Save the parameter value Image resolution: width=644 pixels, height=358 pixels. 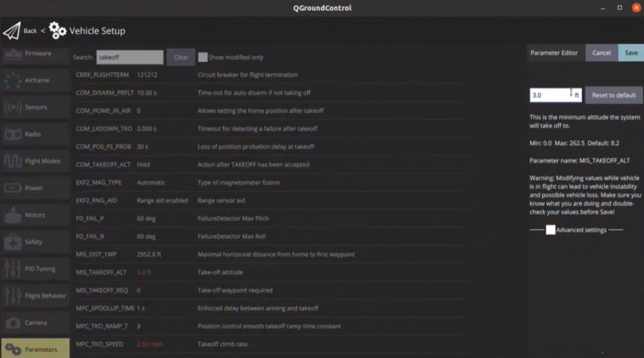(x=631, y=53)
